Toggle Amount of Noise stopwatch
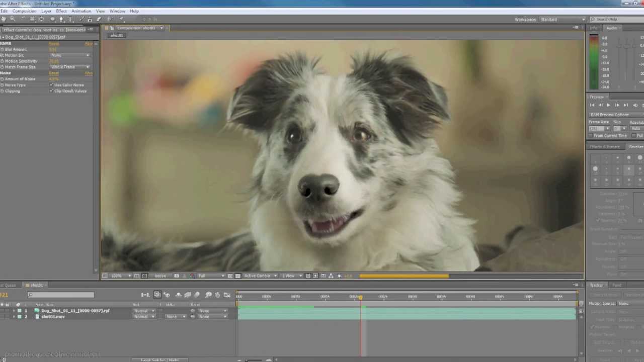Viewport: 644px width, 362px height. pos(2,79)
